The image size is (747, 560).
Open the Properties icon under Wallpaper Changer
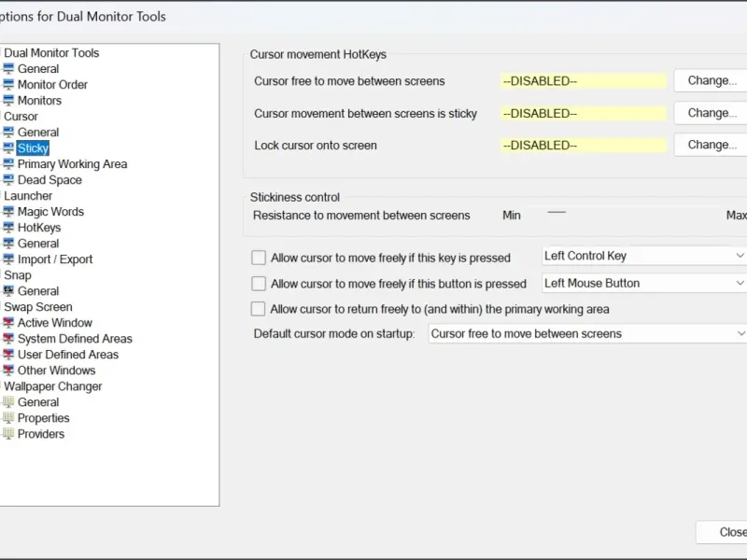pyautogui.click(x=8, y=417)
